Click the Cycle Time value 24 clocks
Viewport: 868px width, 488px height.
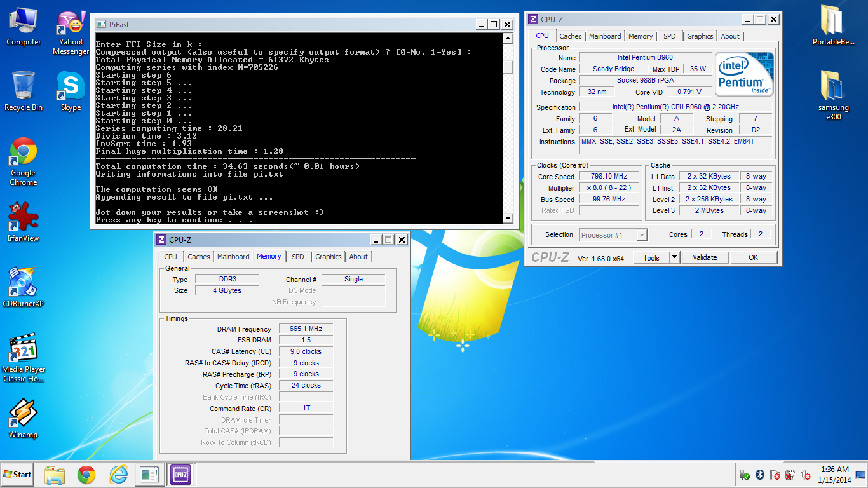[306, 386]
